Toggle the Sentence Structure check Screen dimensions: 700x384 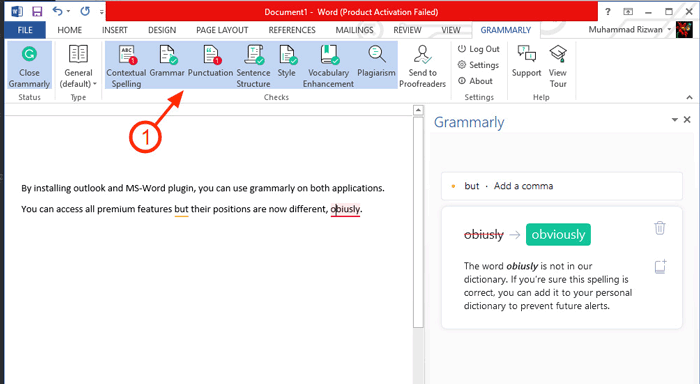pos(253,66)
